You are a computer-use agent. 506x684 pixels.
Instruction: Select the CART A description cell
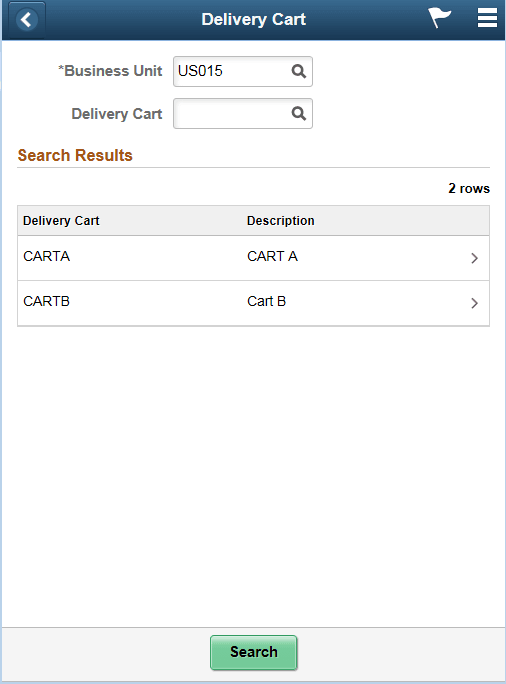click(272, 256)
